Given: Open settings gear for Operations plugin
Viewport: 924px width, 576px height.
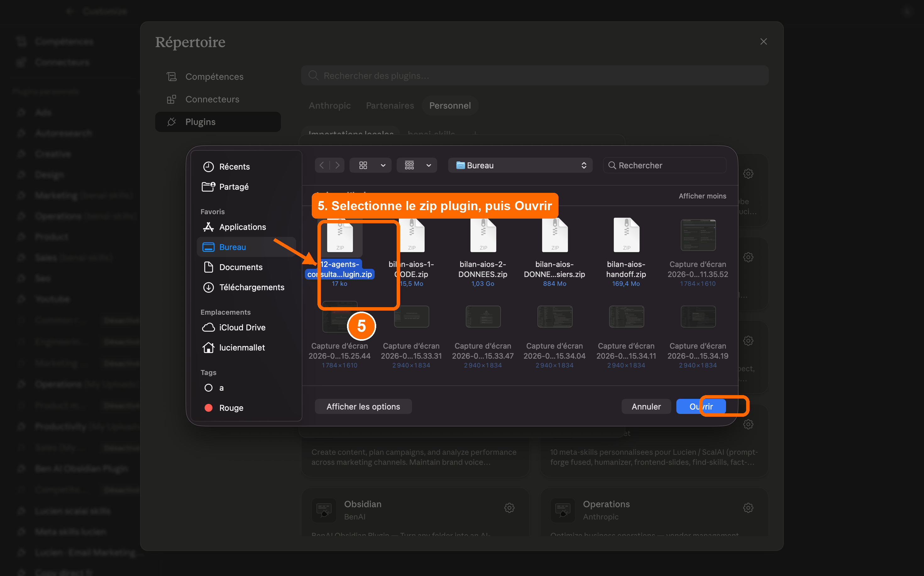Looking at the screenshot, I should pyautogui.click(x=748, y=508).
